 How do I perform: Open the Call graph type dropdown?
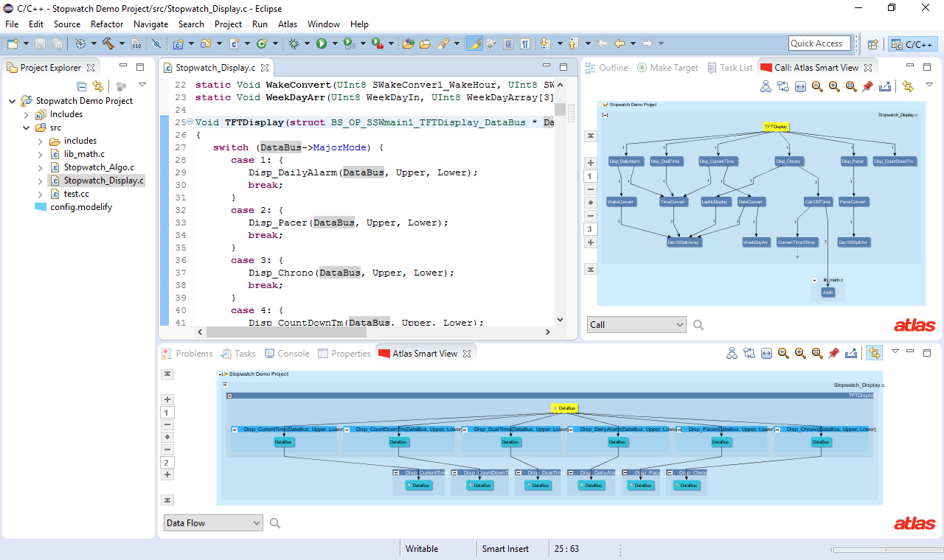click(637, 324)
